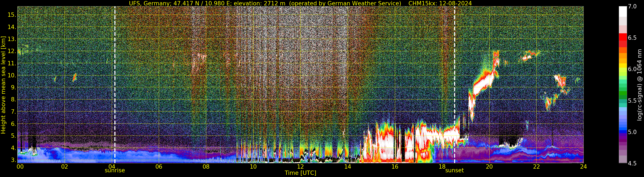Click the '22' time tick label
The height and width of the screenshot is (177, 644).
click(x=536, y=166)
